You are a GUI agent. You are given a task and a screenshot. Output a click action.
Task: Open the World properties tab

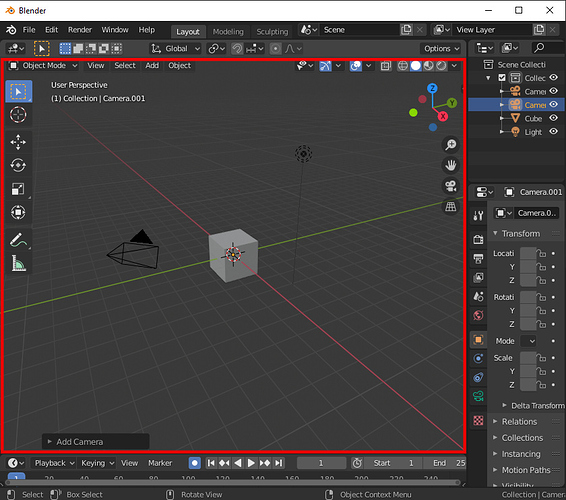[478, 316]
